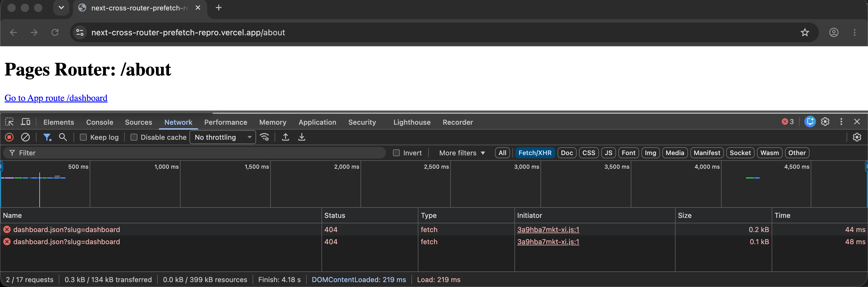Image resolution: width=868 pixels, height=287 pixels.
Task: Click the browser forward arrow
Action: click(34, 32)
